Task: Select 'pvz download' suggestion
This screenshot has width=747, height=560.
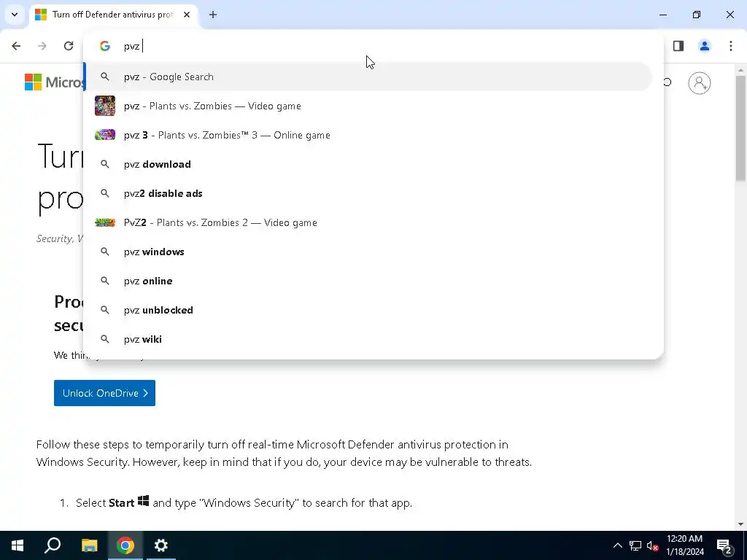Action: [368, 164]
